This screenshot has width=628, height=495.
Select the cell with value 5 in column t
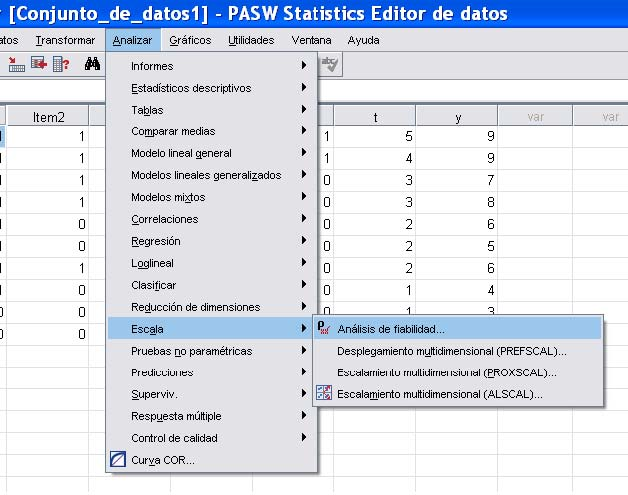point(375,137)
